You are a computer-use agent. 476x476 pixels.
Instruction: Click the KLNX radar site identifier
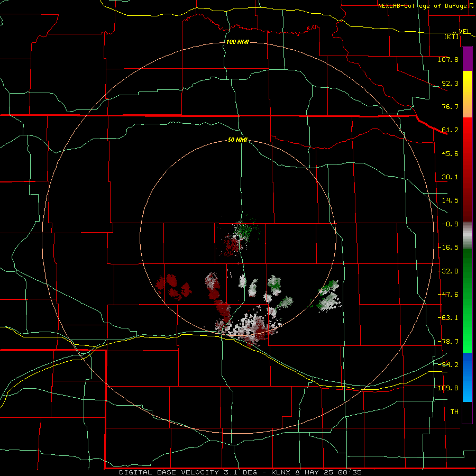click(281, 472)
